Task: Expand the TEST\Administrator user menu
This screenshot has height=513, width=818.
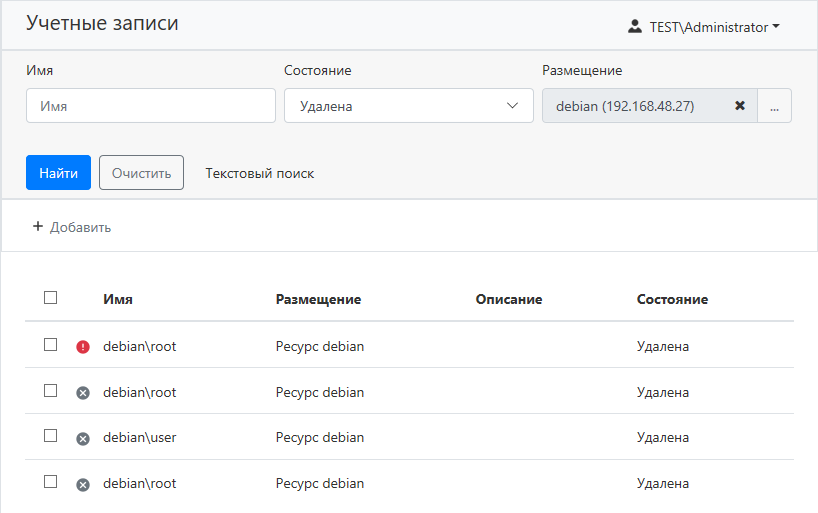Action: pos(714,27)
